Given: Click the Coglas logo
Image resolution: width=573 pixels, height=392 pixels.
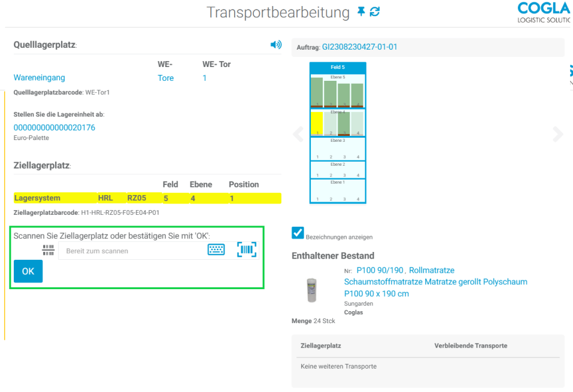Looking at the screenshot, I should tap(543, 12).
